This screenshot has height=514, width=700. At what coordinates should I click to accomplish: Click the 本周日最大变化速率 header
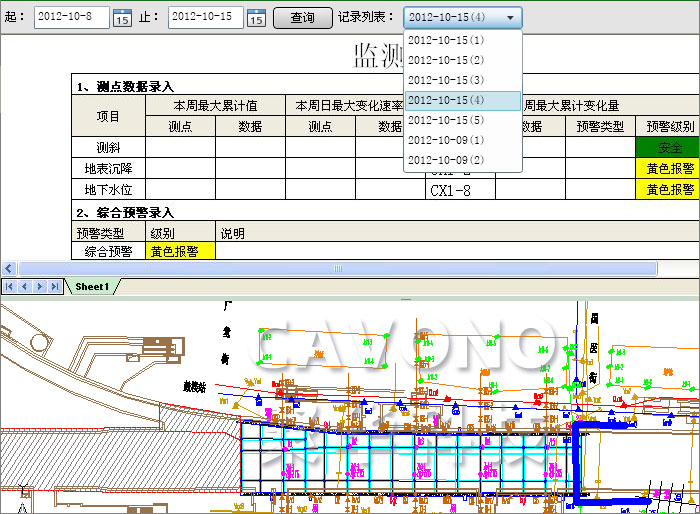click(x=349, y=106)
